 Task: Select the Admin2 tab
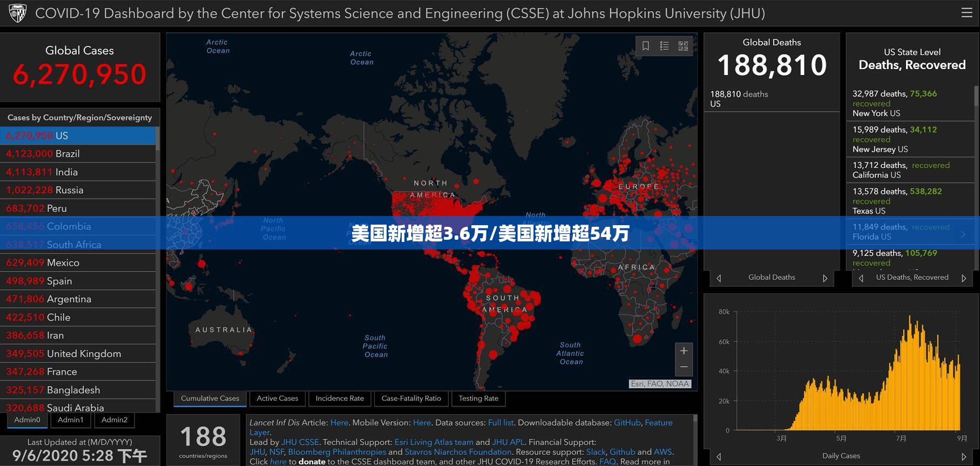(x=114, y=420)
